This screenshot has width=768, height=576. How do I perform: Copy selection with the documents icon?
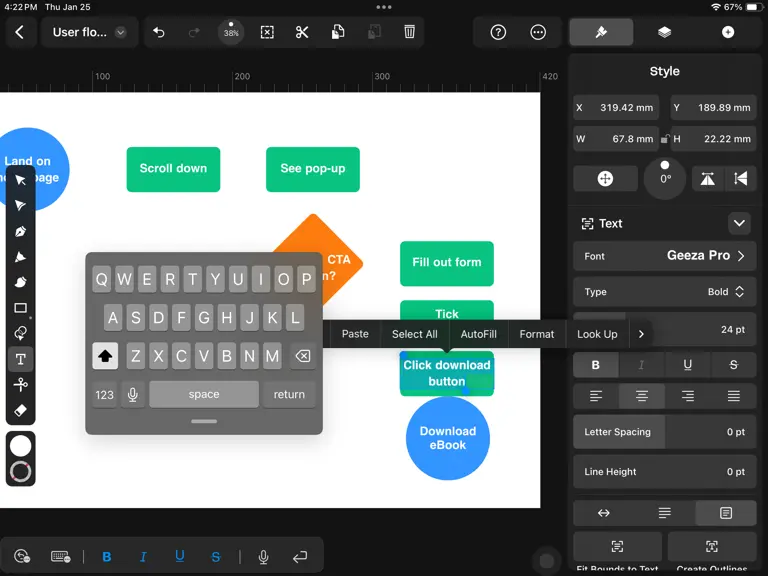click(x=338, y=32)
